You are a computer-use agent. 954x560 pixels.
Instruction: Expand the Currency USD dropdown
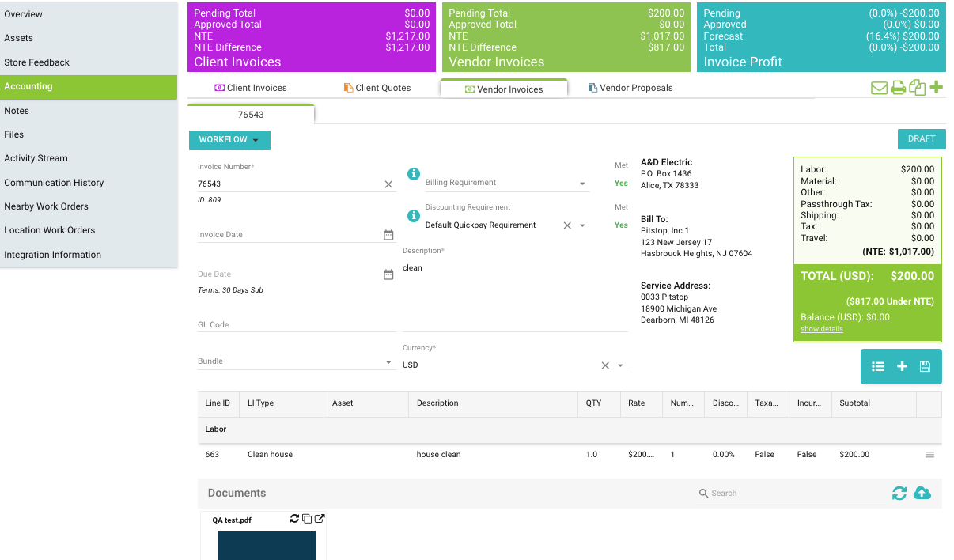tap(621, 365)
